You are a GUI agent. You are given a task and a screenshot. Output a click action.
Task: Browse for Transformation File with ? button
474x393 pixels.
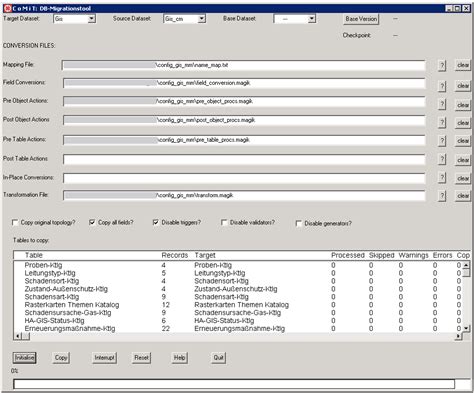pyautogui.click(x=442, y=196)
